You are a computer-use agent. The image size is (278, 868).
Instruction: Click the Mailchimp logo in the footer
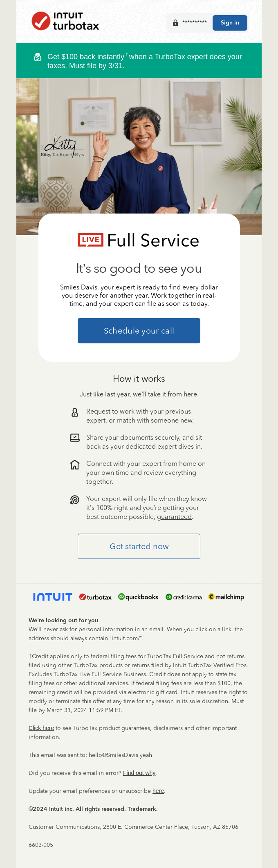pyautogui.click(x=226, y=597)
